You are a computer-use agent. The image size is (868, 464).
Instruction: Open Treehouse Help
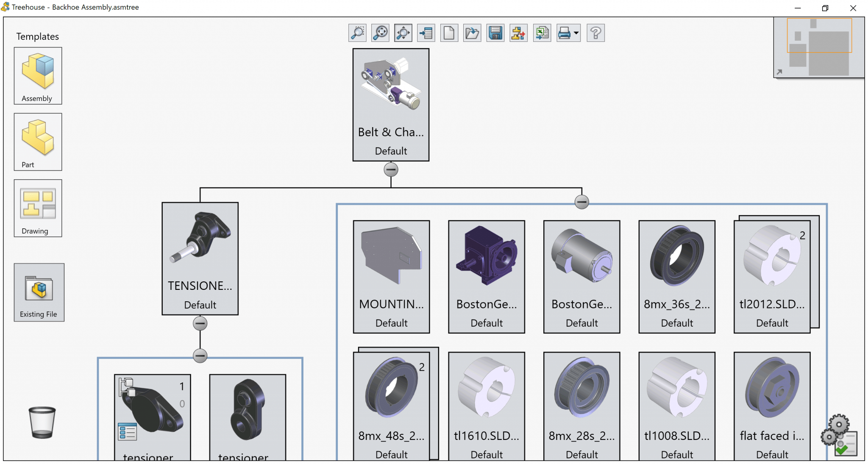click(x=595, y=33)
